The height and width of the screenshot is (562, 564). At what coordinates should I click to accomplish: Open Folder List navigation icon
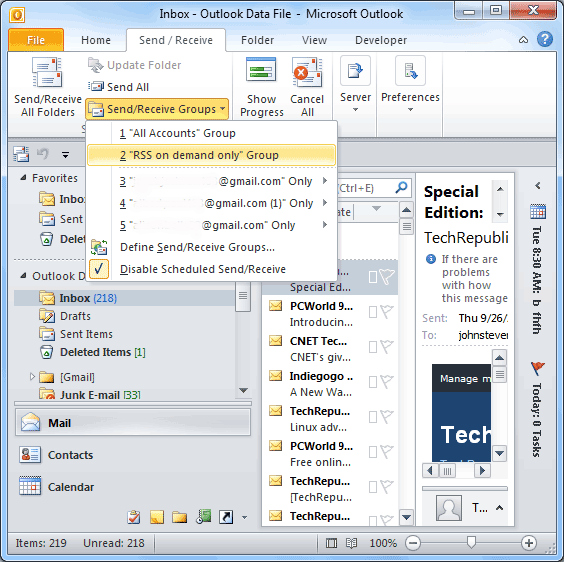pos(179,517)
